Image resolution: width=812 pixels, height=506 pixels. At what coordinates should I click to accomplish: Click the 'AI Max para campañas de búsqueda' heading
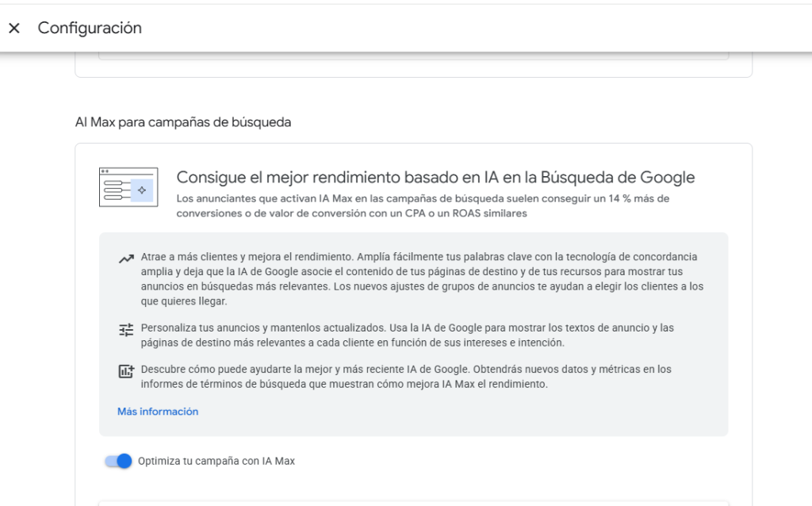183,122
